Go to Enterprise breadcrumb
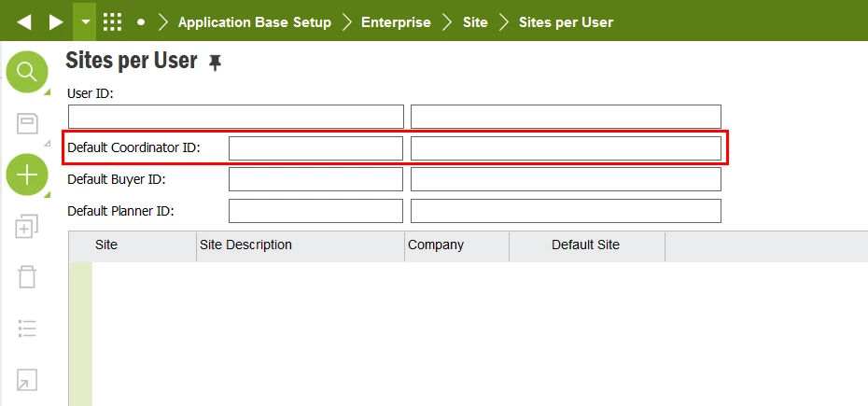The image size is (868, 406). (x=396, y=22)
